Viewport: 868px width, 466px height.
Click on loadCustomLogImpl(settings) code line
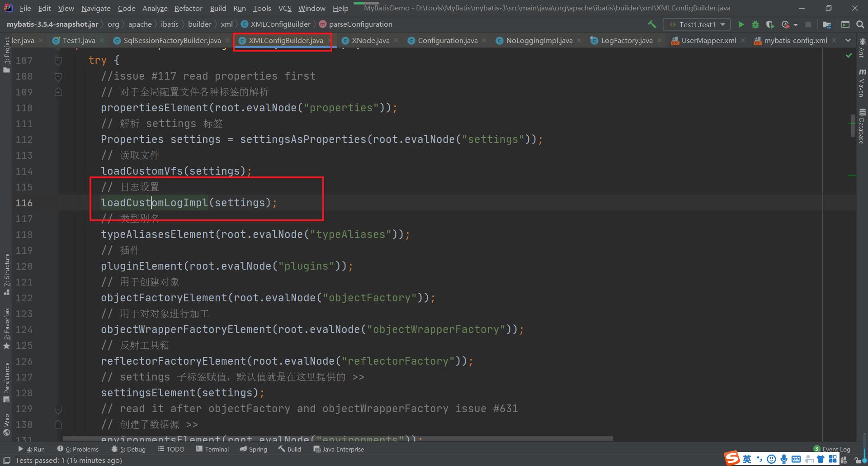click(189, 203)
